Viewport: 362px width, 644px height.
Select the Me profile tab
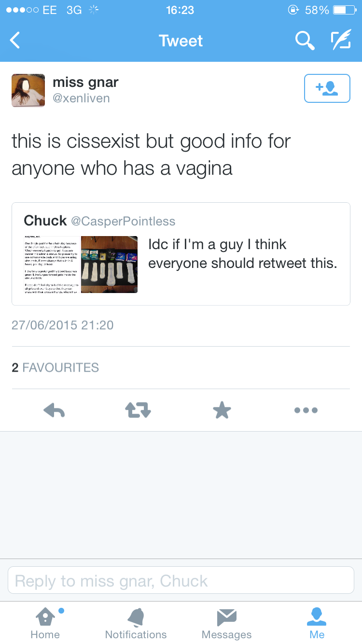coord(317,623)
